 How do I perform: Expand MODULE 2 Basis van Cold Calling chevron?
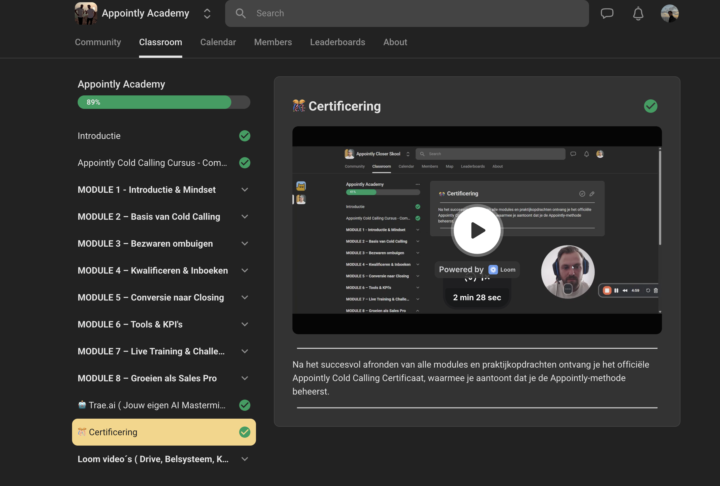[245, 216]
